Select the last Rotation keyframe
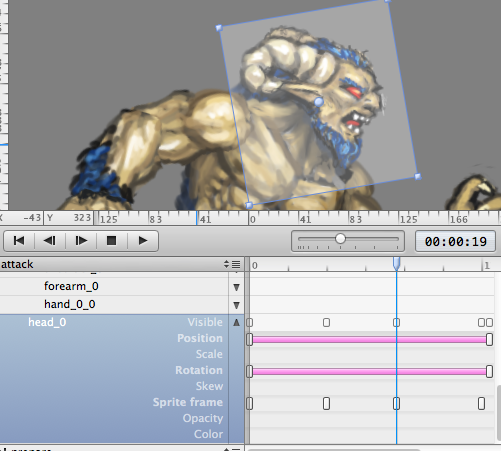The image size is (501, 451). click(489, 372)
